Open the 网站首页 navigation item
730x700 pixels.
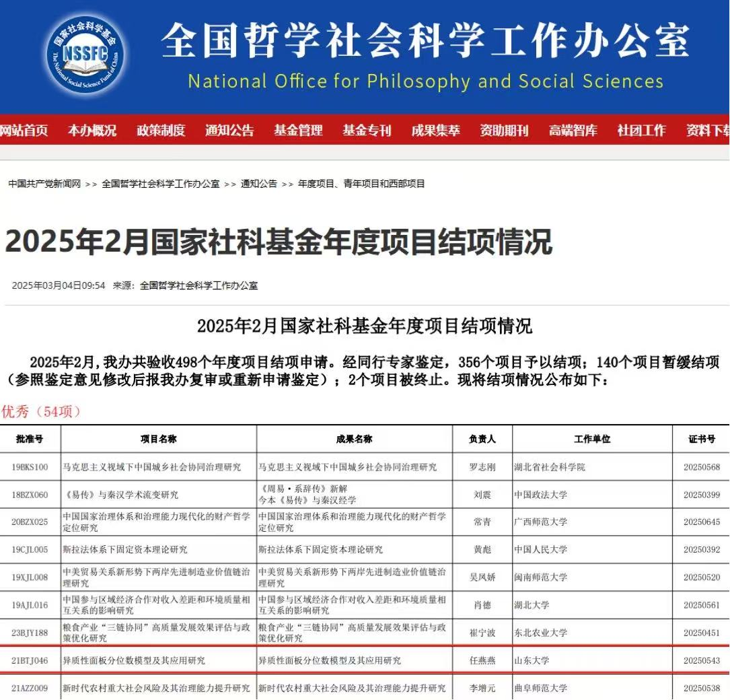(x=24, y=131)
